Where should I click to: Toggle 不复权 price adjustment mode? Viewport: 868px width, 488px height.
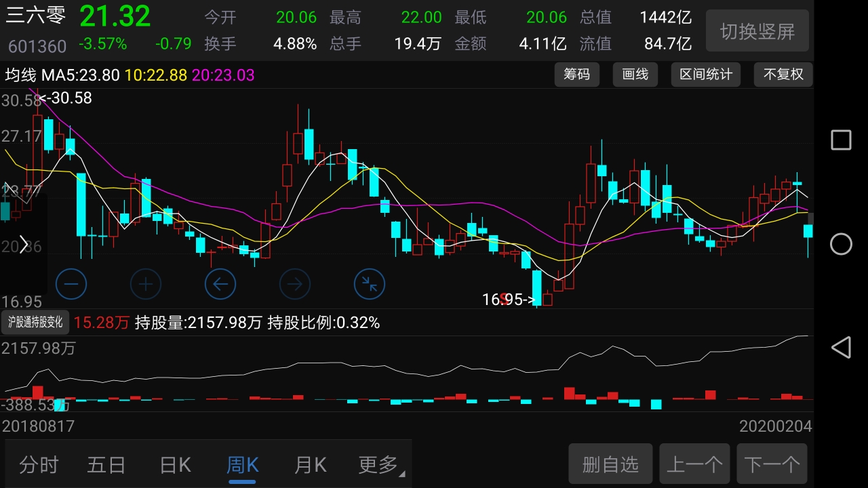783,75
